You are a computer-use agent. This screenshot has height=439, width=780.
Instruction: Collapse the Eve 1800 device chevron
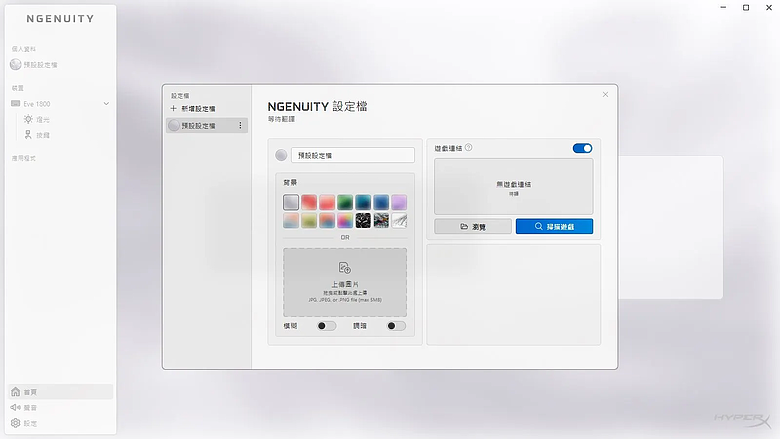(106, 104)
